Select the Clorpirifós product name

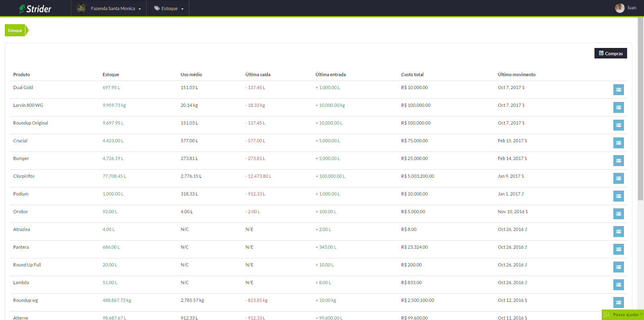tap(24, 176)
